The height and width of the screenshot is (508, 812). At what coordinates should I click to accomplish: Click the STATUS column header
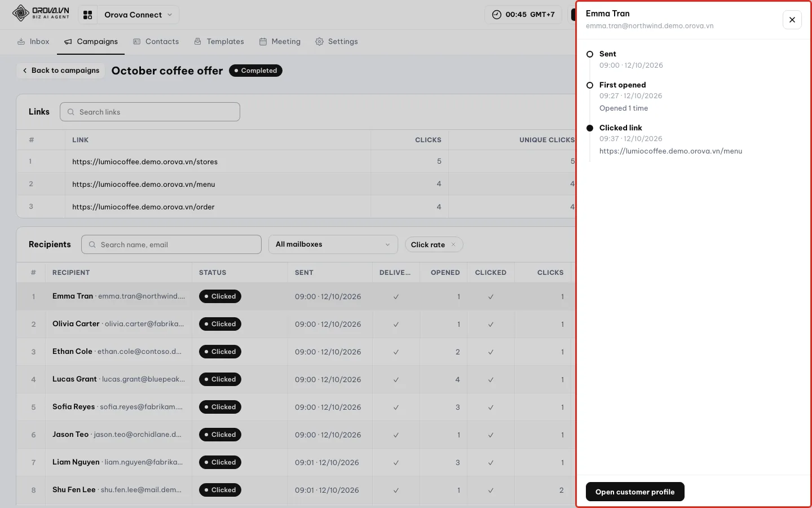213,273
